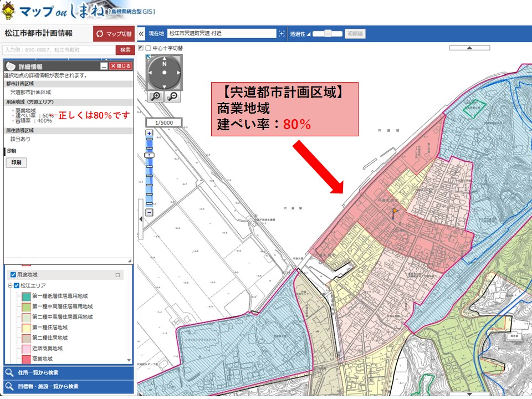Select the topmost zoom level tick
Screen dimensions: 532x399
[149, 139]
